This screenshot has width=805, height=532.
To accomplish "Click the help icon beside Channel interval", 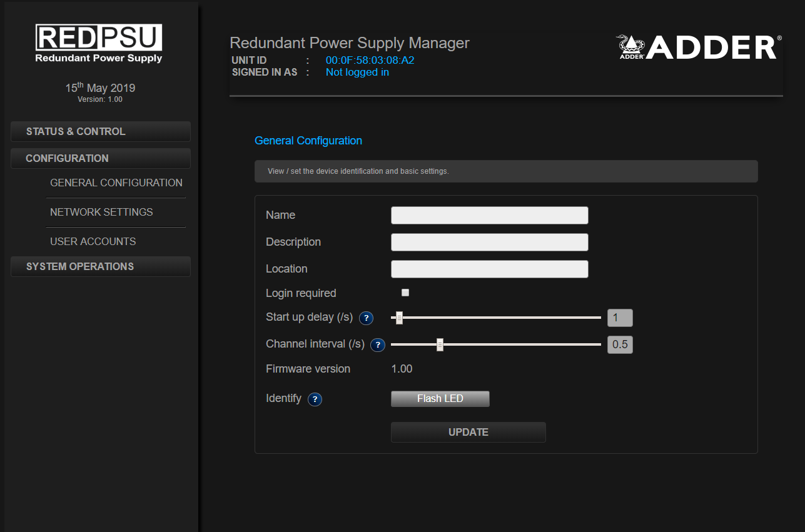I will click(x=377, y=345).
